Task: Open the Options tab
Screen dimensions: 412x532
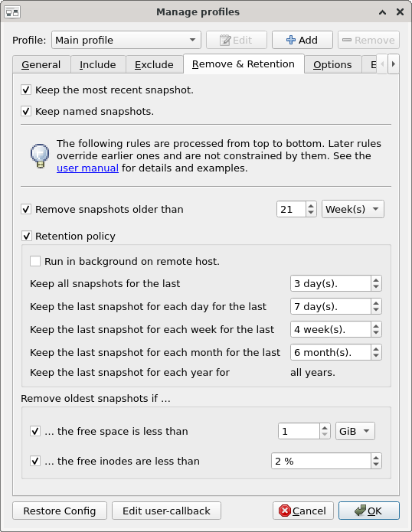Action: point(332,64)
